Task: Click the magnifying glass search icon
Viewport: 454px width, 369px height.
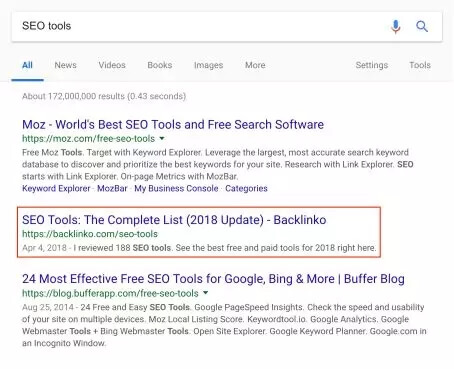Action: 422,26
